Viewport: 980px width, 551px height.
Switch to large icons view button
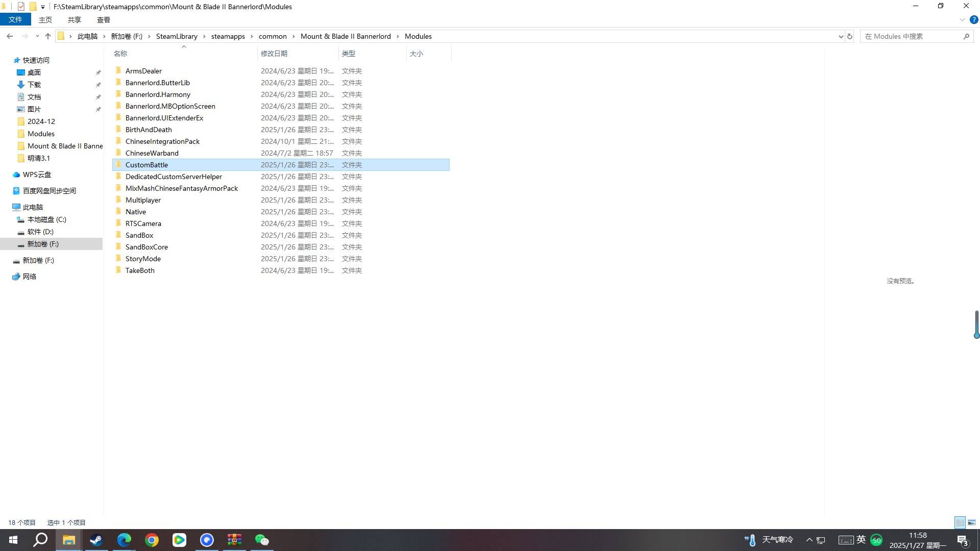(972, 522)
